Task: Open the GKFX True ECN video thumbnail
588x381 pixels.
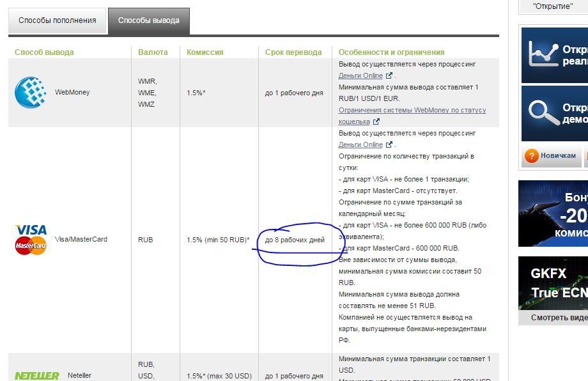Action: pos(553,283)
